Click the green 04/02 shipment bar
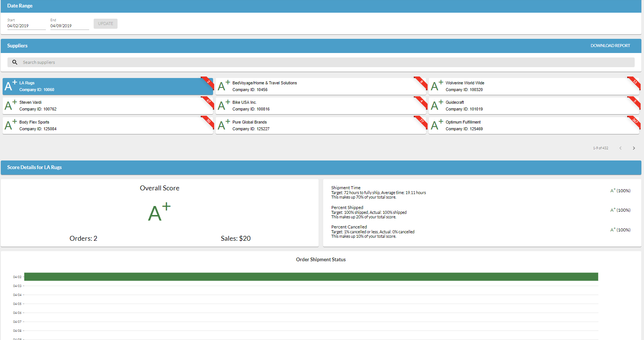 point(311,277)
